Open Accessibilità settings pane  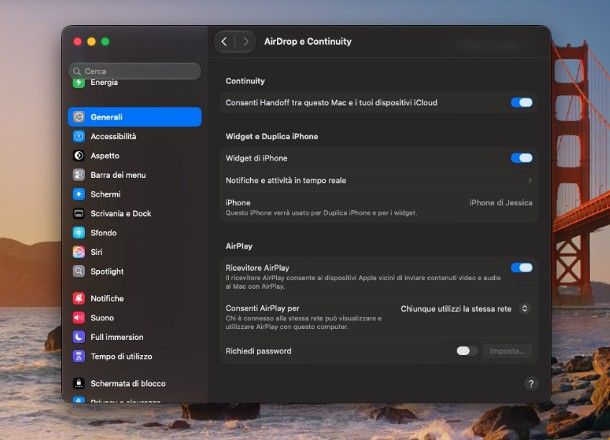click(135, 136)
